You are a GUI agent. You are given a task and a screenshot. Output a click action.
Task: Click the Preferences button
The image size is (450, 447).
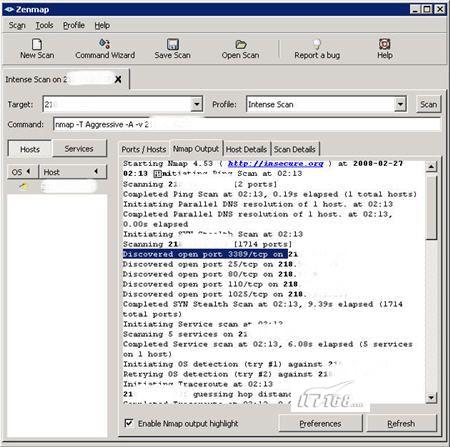coord(320,423)
